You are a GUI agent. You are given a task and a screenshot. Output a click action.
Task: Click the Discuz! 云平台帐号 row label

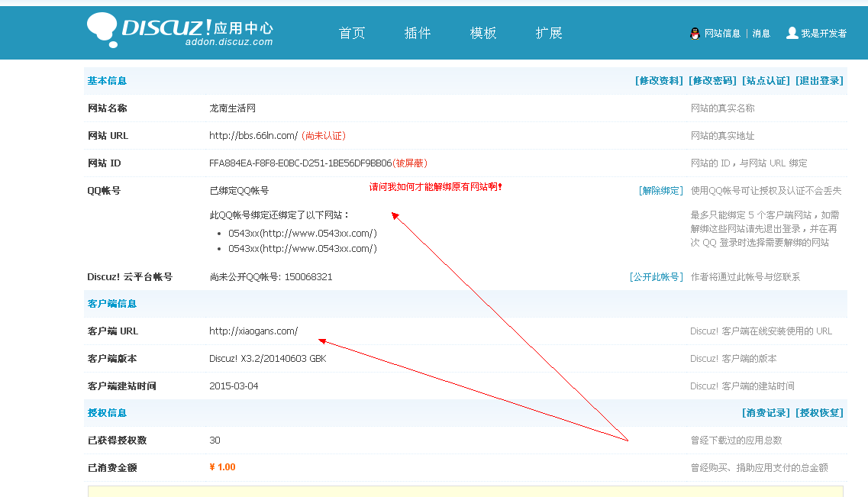[x=130, y=276]
